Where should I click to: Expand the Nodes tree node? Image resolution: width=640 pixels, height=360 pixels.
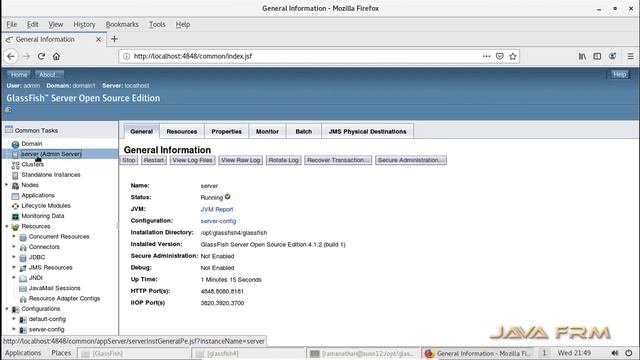coord(7,185)
